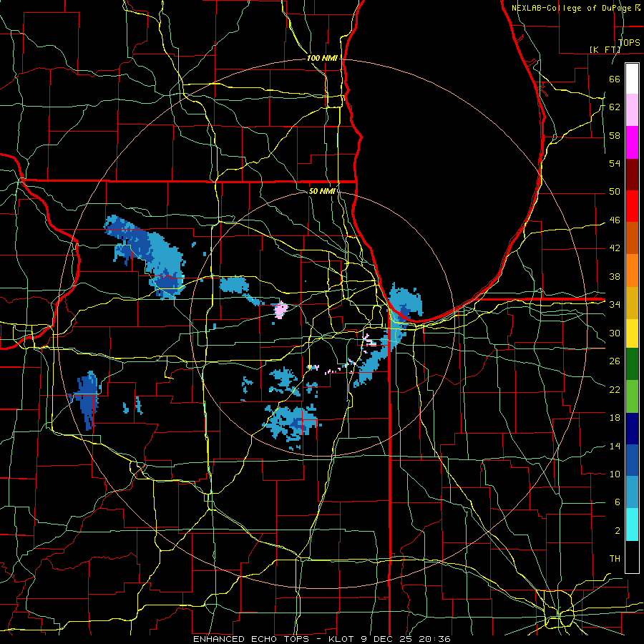Click the dark green legend color block

pos(632,364)
